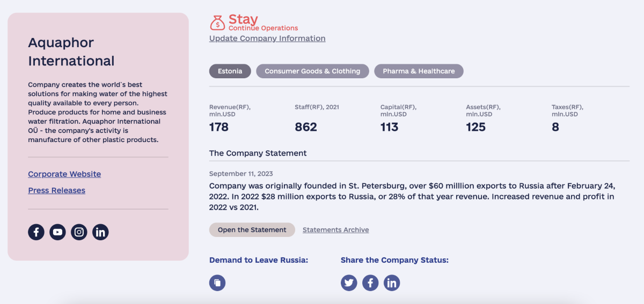
Task: Share the company status on Twitter
Action: coord(349,283)
